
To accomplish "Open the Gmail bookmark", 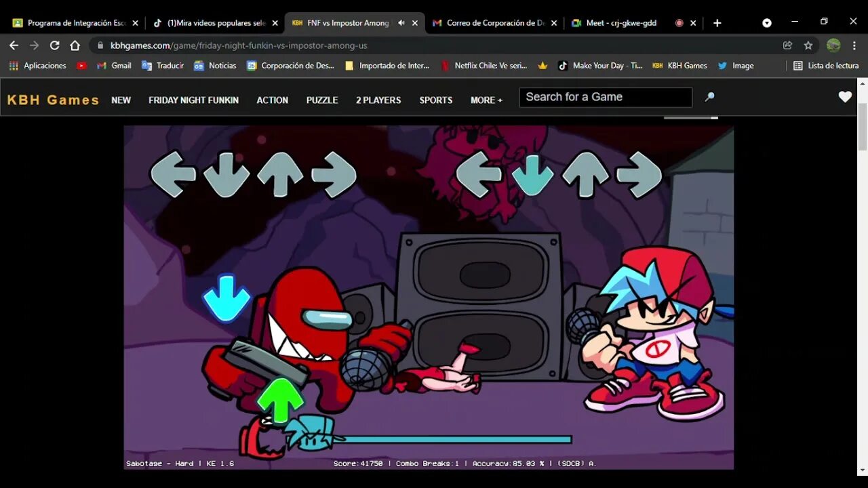I will (x=114, y=66).
